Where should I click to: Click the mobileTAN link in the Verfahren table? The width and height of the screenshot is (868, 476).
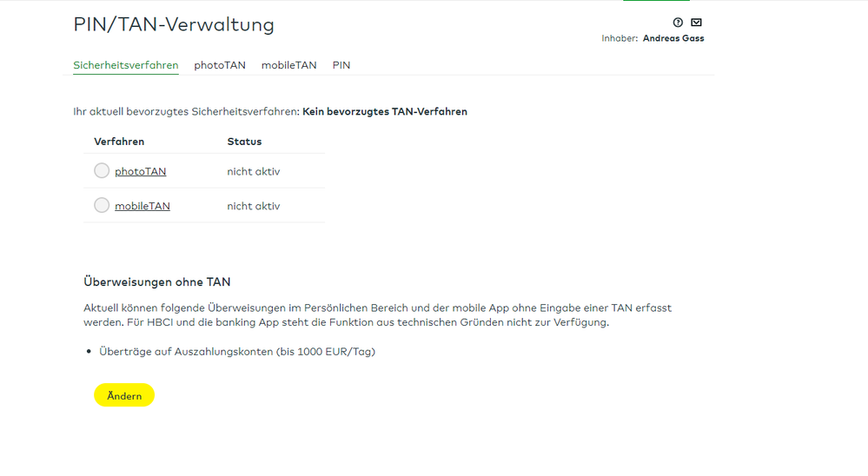tap(142, 207)
